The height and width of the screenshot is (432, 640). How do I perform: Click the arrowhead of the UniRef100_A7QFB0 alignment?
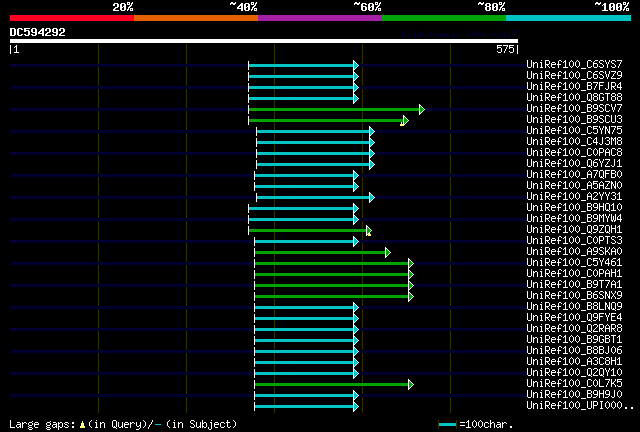click(356, 176)
